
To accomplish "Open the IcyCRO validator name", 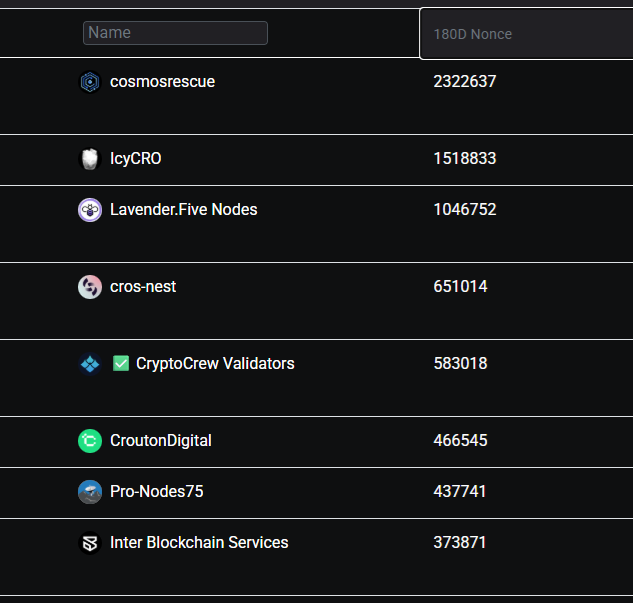I will [x=136, y=159].
